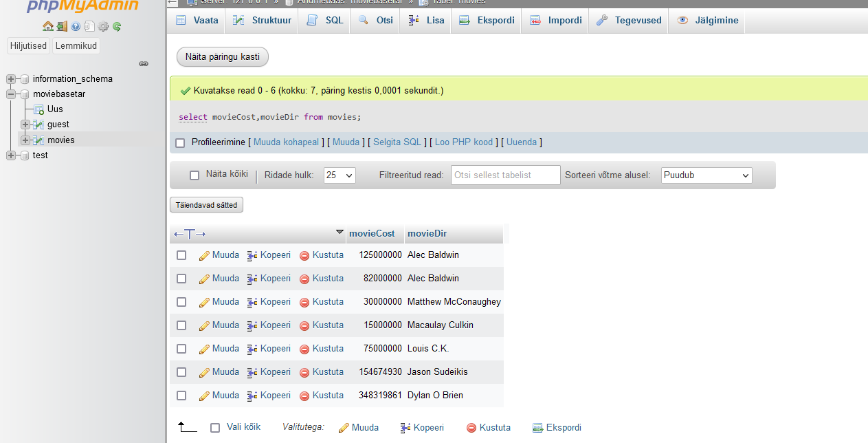The height and width of the screenshot is (443, 868).
Task: Click pencil Muuda icon for Louis C.K. row
Action: 204,349
